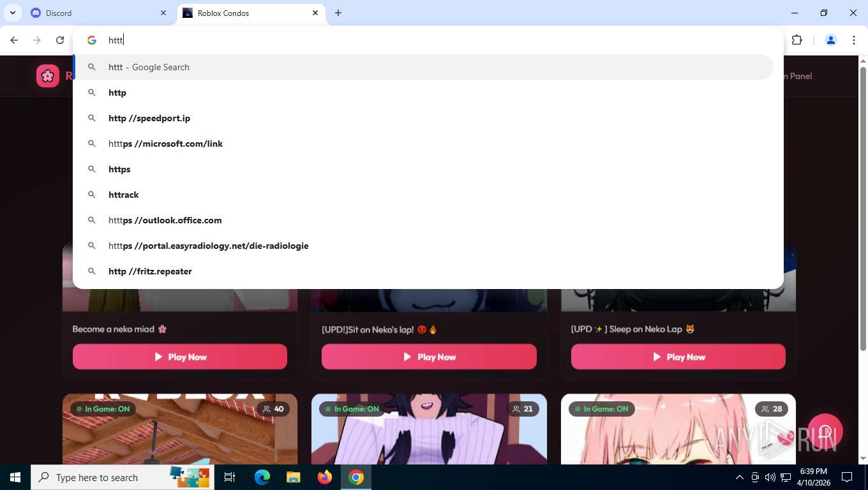Viewport: 868px width, 490px height.
Task: Click the network icon in the system tray
Action: tap(786, 477)
